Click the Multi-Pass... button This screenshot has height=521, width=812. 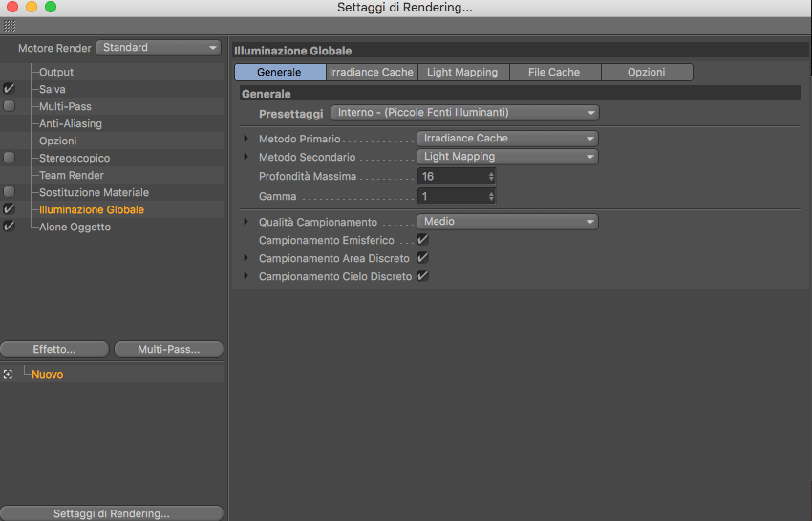(x=169, y=349)
